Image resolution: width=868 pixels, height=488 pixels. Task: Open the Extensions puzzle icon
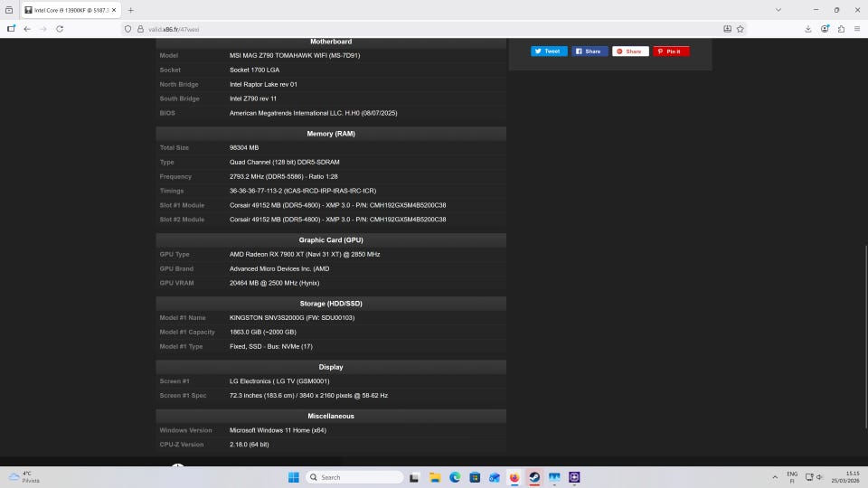pos(841,29)
